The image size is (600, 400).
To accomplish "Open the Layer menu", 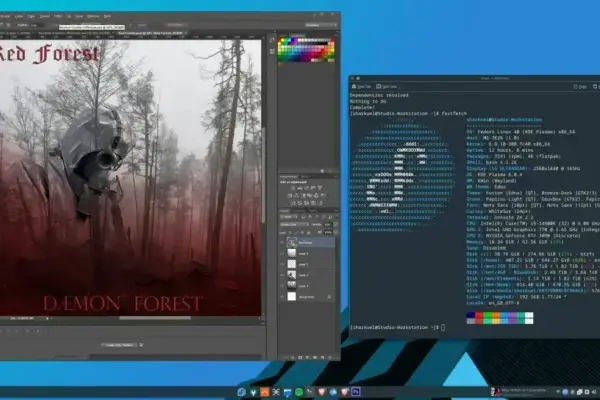I will [18, 16].
